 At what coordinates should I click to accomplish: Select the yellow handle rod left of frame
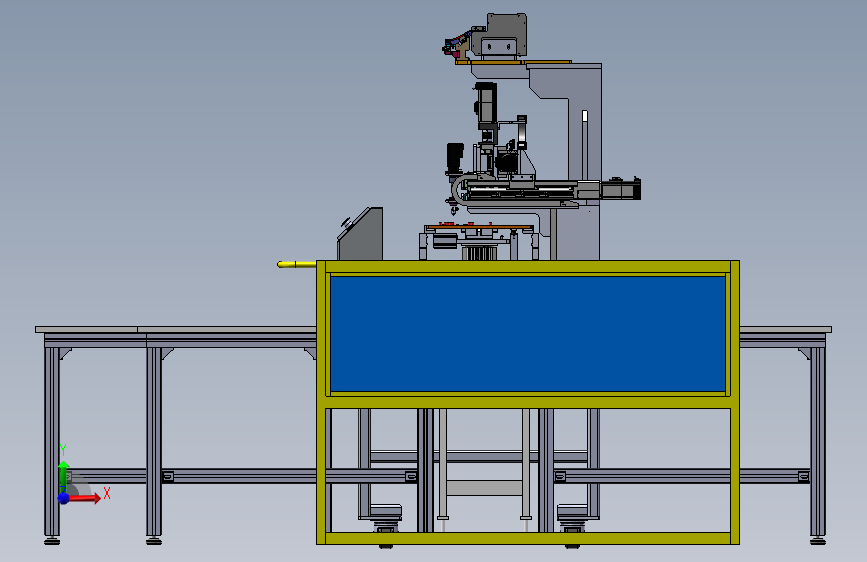(x=296, y=264)
